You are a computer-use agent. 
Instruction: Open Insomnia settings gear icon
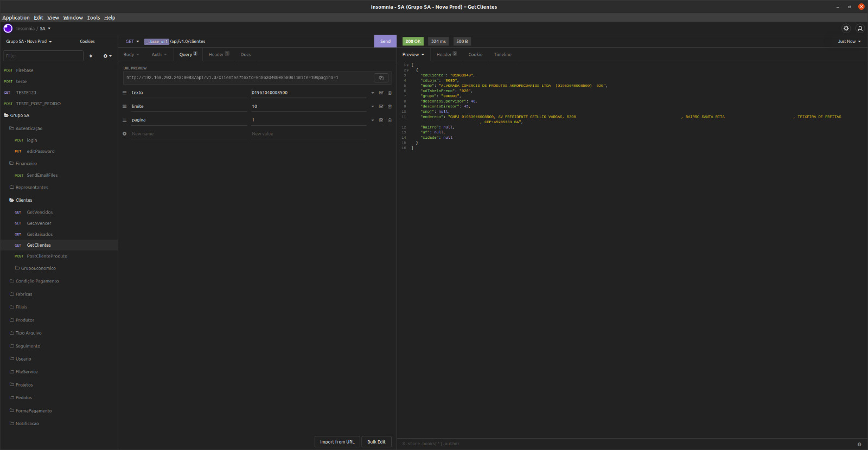coord(846,28)
